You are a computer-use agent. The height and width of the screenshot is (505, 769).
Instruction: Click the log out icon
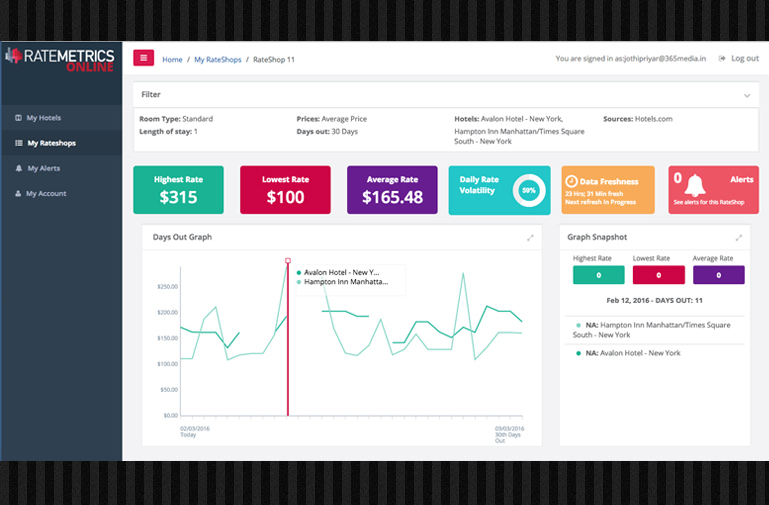pos(723,59)
